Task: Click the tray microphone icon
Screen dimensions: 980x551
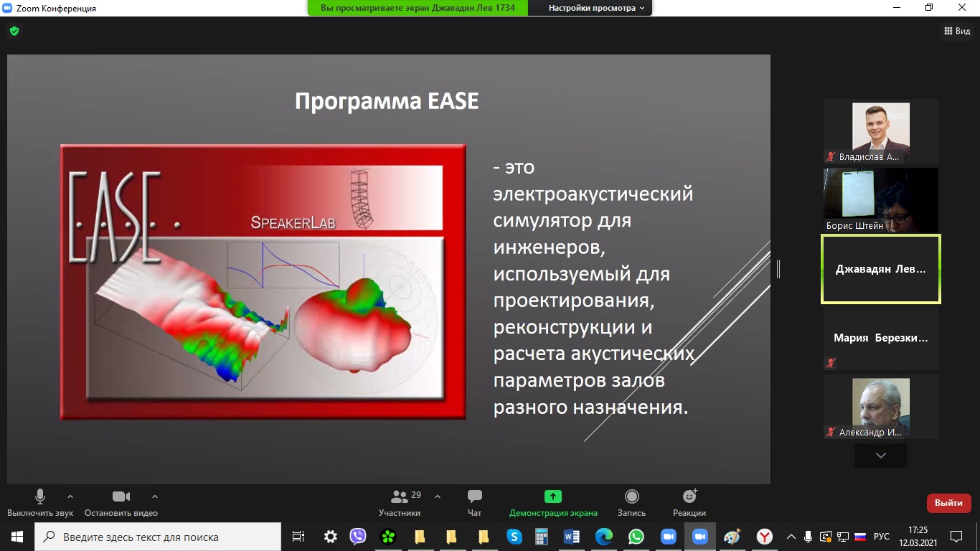Action: (x=809, y=537)
